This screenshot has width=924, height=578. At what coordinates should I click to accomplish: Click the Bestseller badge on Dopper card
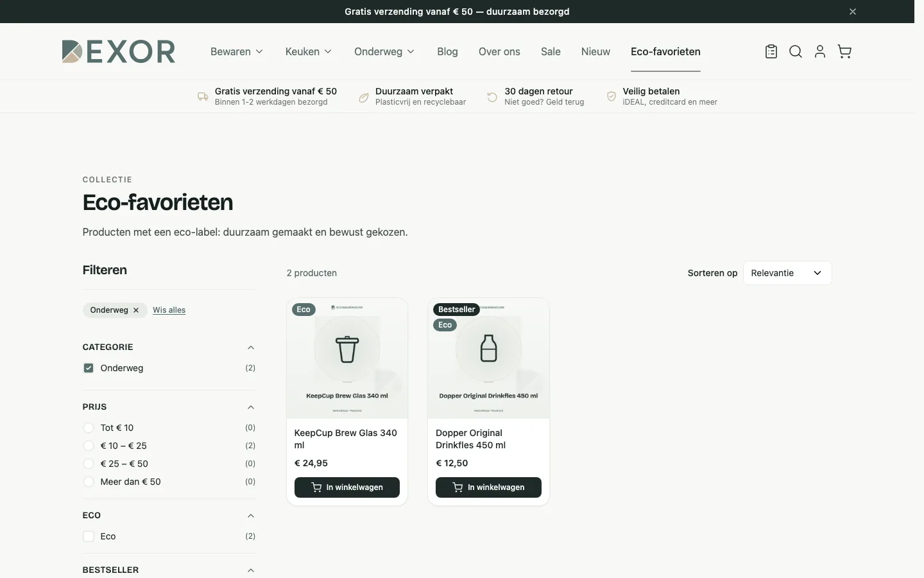pos(457,310)
